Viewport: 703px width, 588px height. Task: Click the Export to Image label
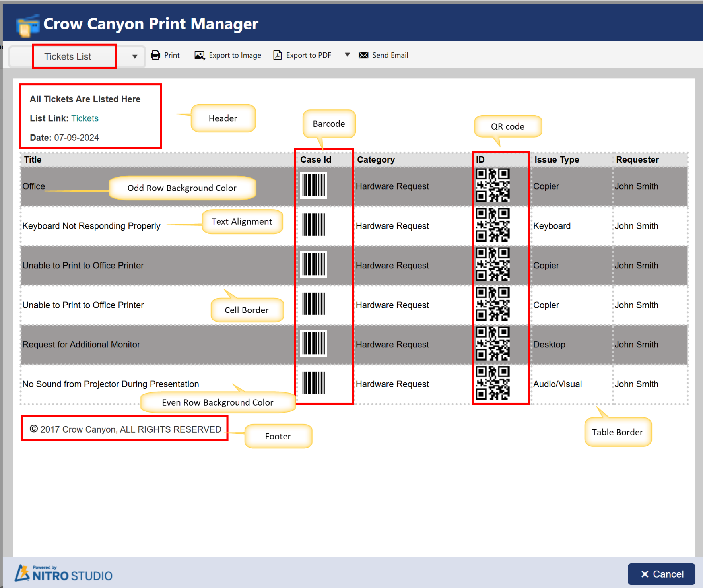click(x=235, y=55)
